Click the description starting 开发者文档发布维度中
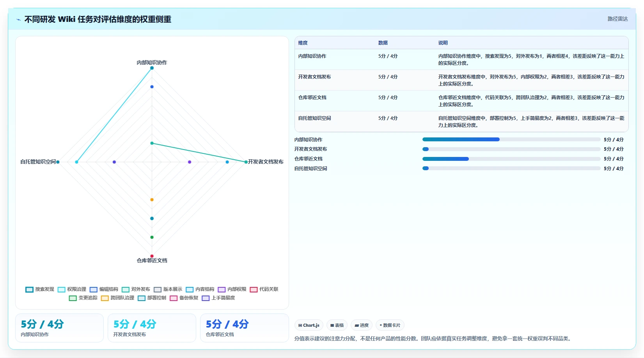The width and height of the screenshot is (644, 358). pos(531,80)
